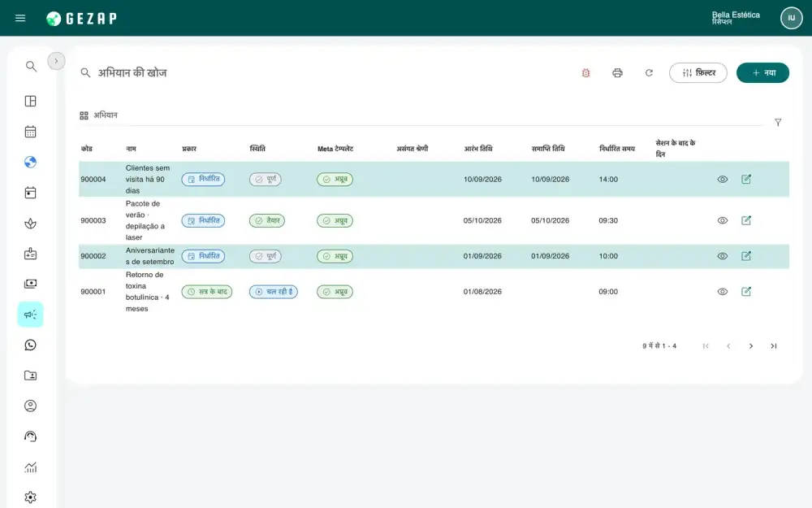The height and width of the screenshot is (508, 812).
Task: Click the Bella Estética account name
Action: [736, 15]
